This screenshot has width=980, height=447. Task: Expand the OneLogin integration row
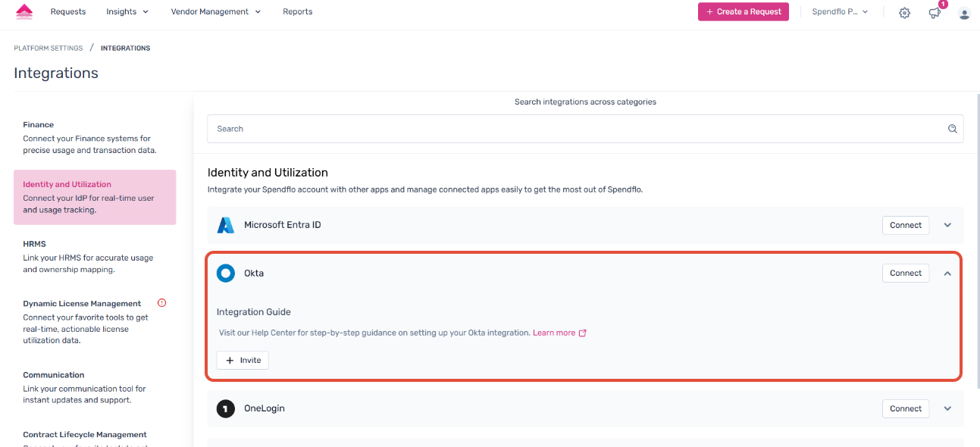(x=947, y=409)
